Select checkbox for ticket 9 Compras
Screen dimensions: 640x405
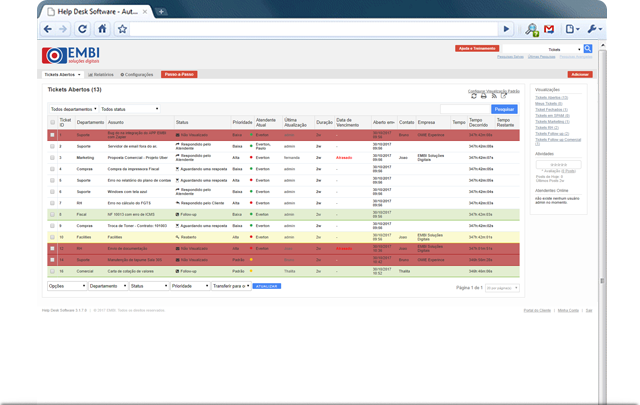coord(52,226)
